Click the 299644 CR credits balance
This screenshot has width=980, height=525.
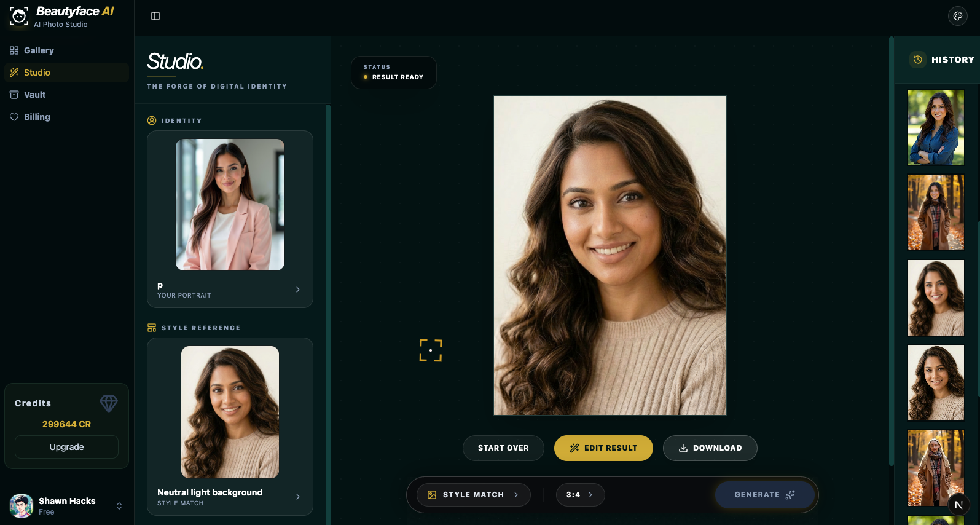(x=66, y=424)
